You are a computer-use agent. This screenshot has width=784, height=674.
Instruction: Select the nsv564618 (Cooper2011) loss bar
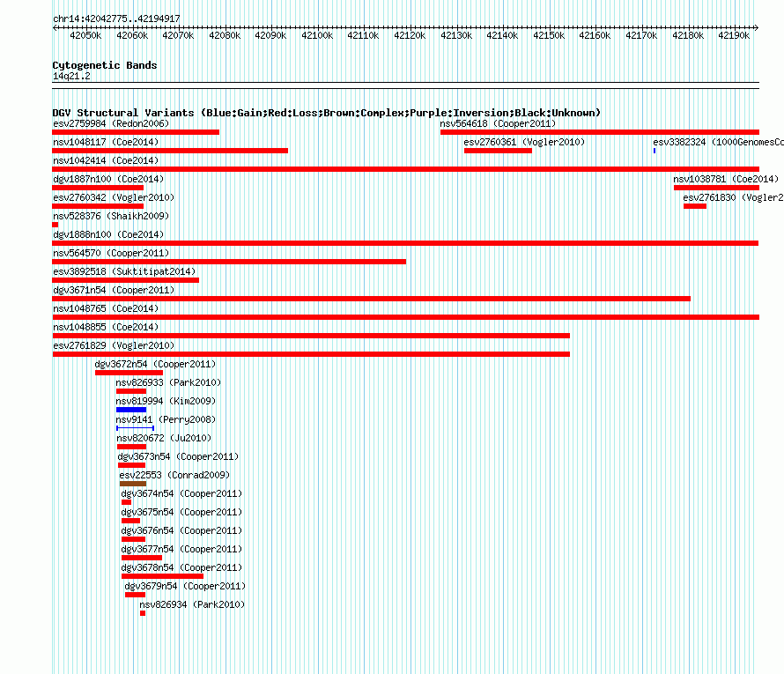coord(600,132)
